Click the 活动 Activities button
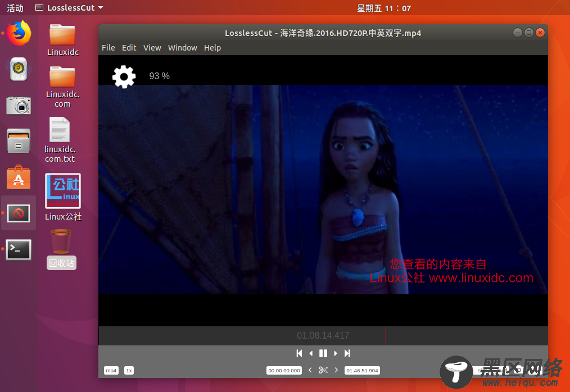The image size is (570, 392). click(x=15, y=8)
